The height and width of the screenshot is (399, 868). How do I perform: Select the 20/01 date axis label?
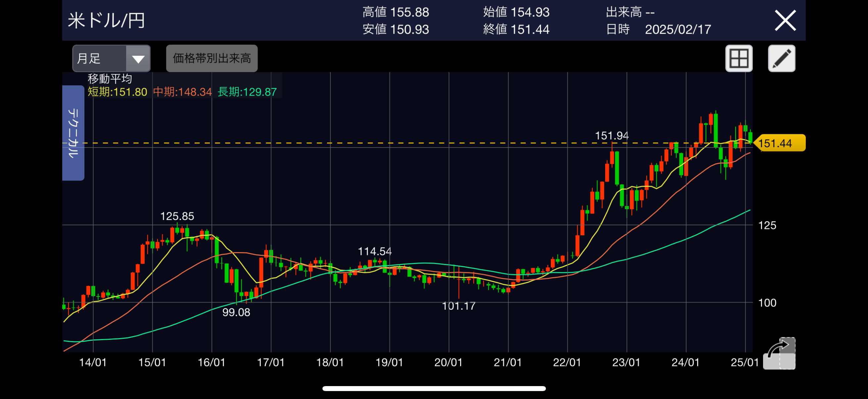coord(448,362)
